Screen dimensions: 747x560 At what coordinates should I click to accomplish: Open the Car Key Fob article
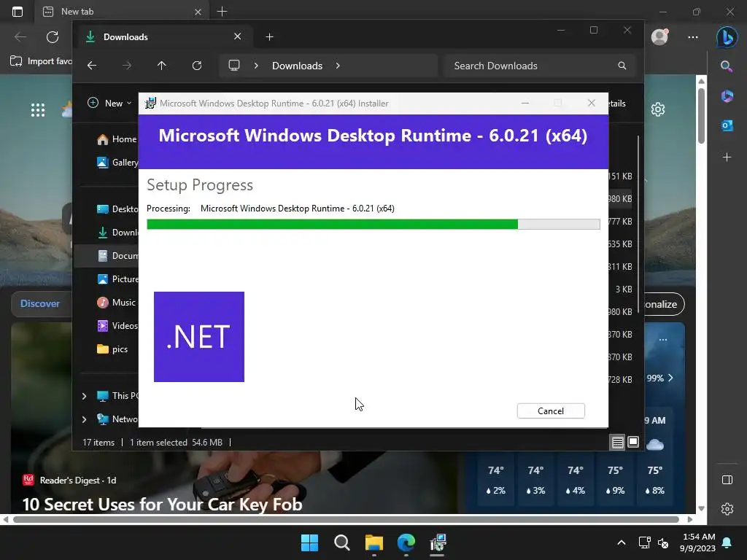pos(163,505)
